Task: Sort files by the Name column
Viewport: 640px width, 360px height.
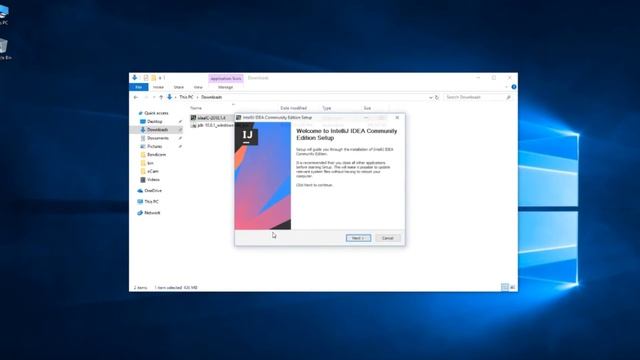Action: [196, 108]
